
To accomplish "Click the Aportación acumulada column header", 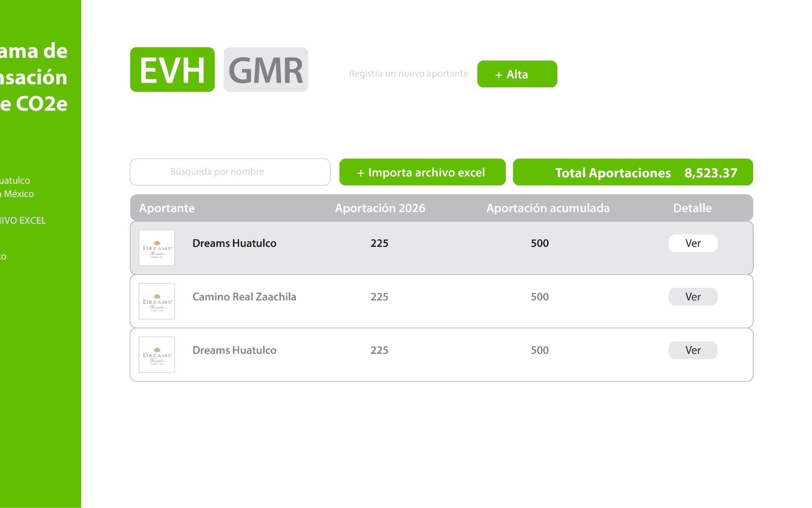I will tap(548, 208).
